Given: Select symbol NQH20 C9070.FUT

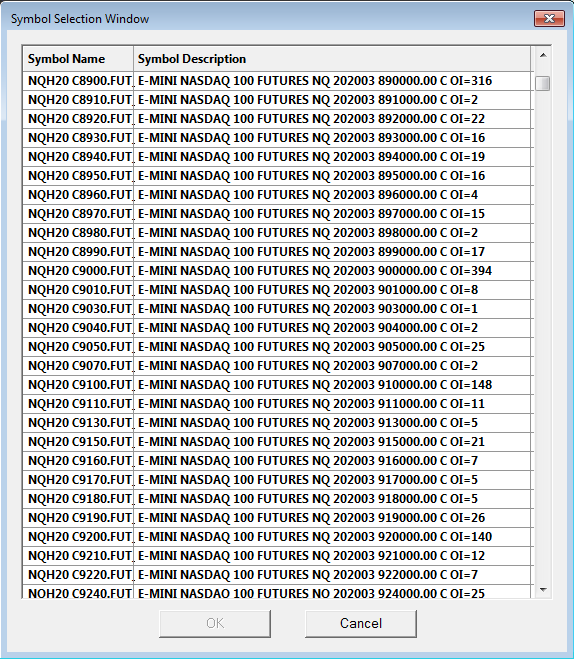Looking at the screenshot, I should tap(78, 366).
